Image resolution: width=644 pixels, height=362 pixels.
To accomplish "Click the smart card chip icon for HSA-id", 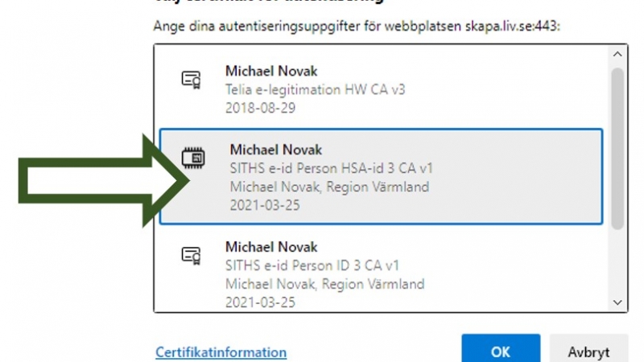I will (x=193, y=158).
